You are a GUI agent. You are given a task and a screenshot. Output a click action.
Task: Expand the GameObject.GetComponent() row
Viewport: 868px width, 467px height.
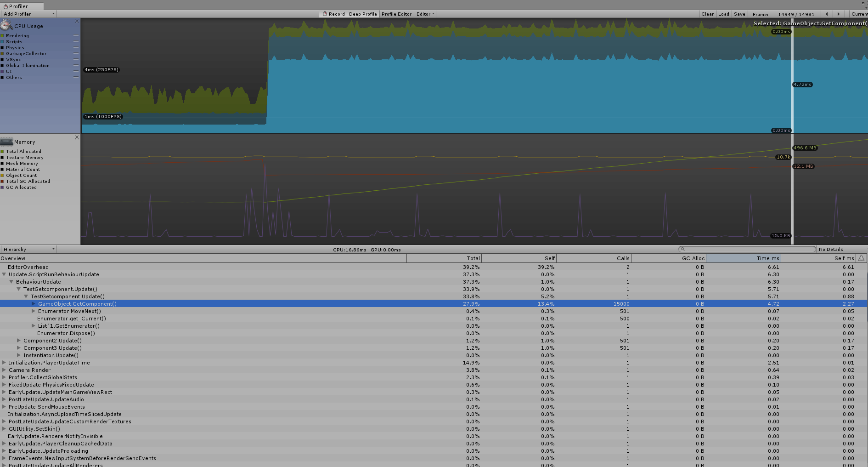(x=34, y=304)
